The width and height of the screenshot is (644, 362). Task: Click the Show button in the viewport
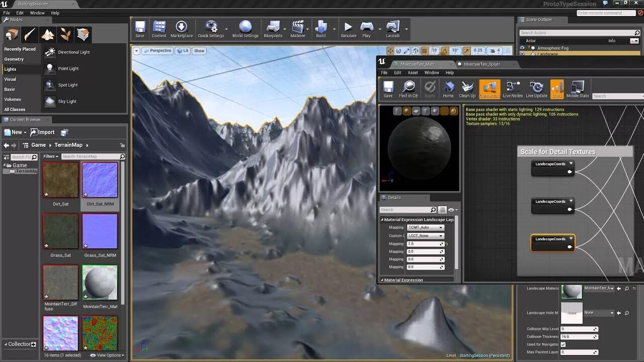[x=199, y=51]
